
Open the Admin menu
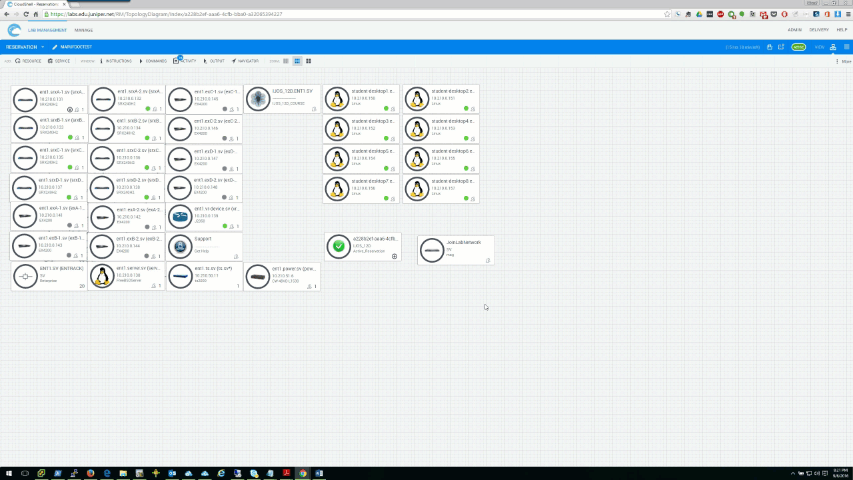[794, 30]
